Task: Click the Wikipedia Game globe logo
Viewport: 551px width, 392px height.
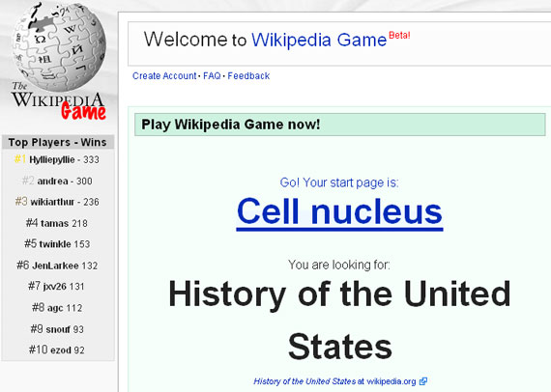Action: (58, 61)
